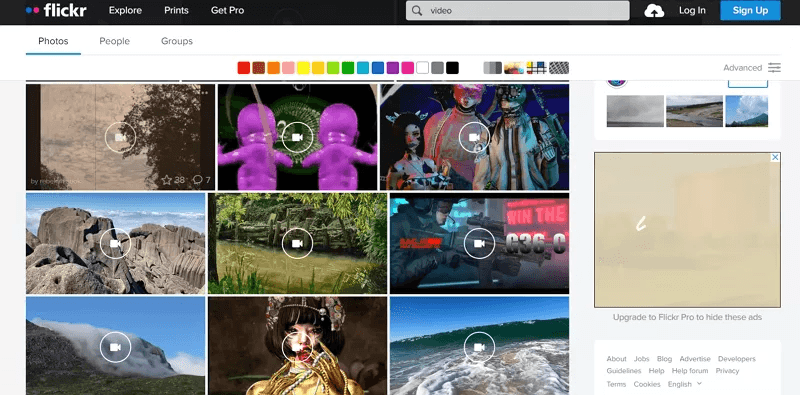The width and height of the screenshot is (800, 395).
Task: Open the Developers footer link
Action: pyautogui.click(x=737, y=359)
